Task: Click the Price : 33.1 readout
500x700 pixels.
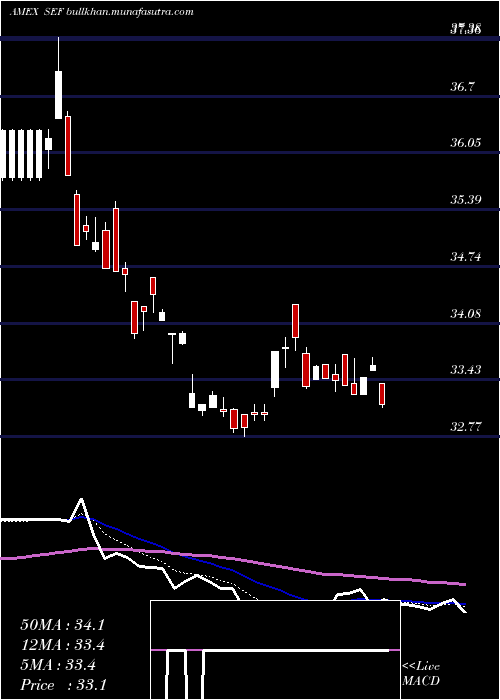Action: coord(63,685)
